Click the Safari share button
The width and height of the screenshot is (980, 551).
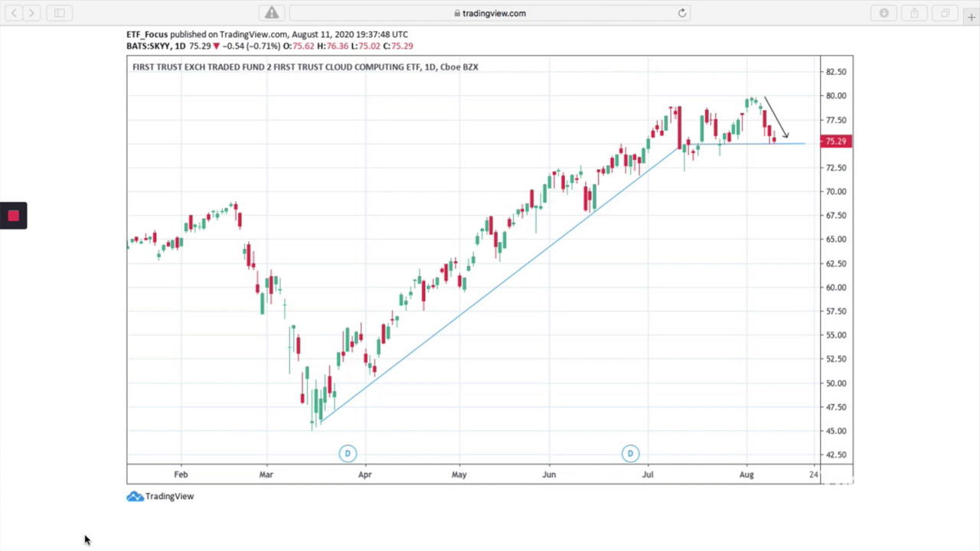click(x=914, y=13)
